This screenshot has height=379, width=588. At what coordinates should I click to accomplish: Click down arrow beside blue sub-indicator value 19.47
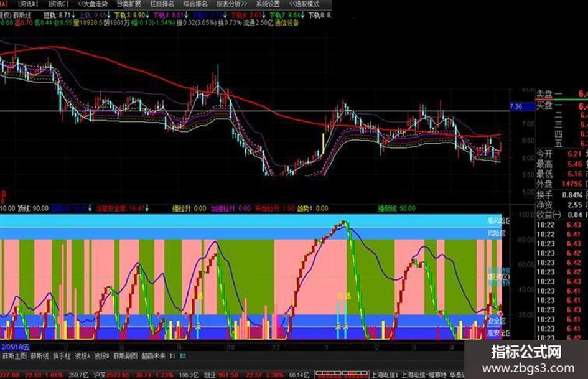pyautogui.click(x=90, y=208)
